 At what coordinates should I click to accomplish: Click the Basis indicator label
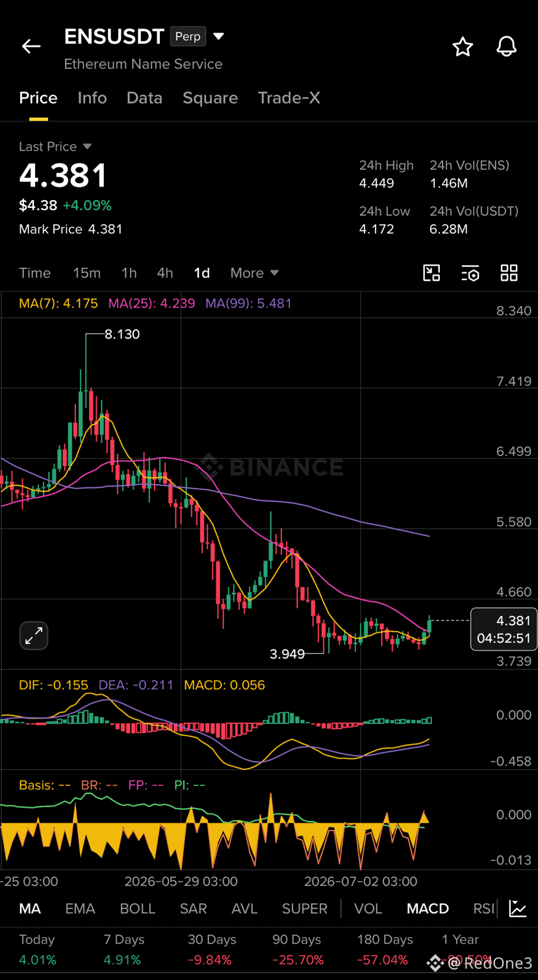point(45,785)
